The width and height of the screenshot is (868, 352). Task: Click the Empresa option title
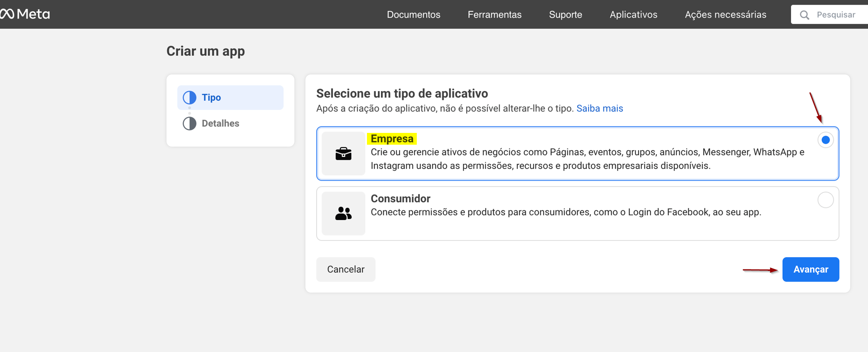tap(392, 139)
